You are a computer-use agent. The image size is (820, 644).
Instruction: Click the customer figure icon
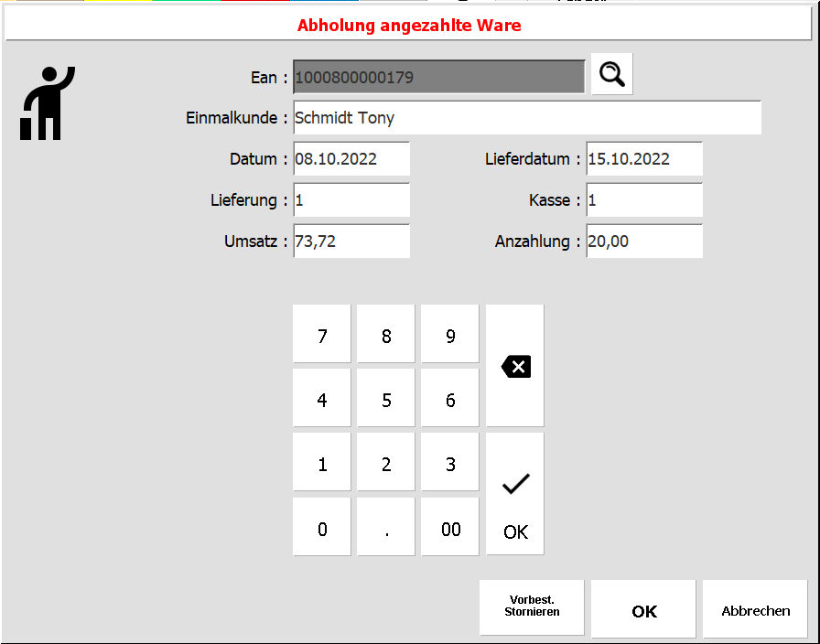(47, 103)
